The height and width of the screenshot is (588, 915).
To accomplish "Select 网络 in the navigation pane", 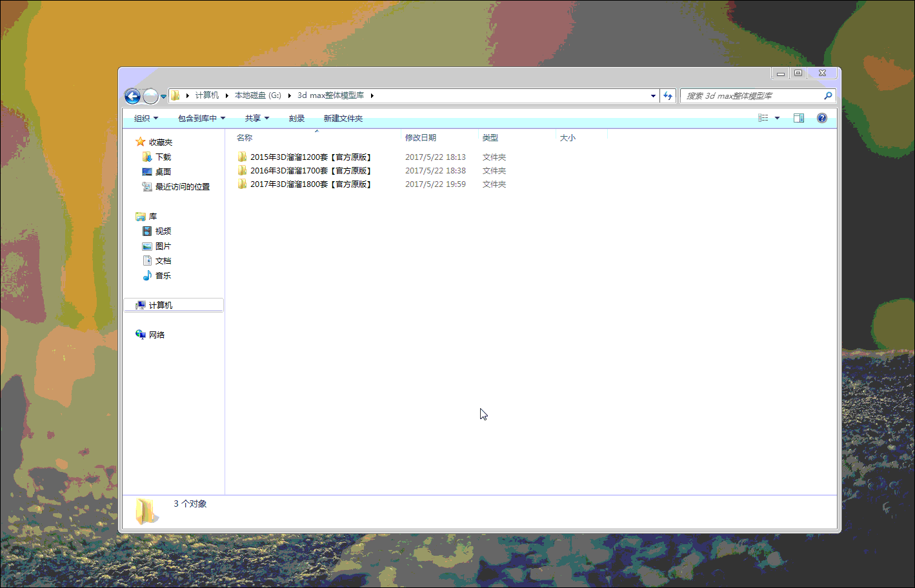I will (x=157, y=335).
